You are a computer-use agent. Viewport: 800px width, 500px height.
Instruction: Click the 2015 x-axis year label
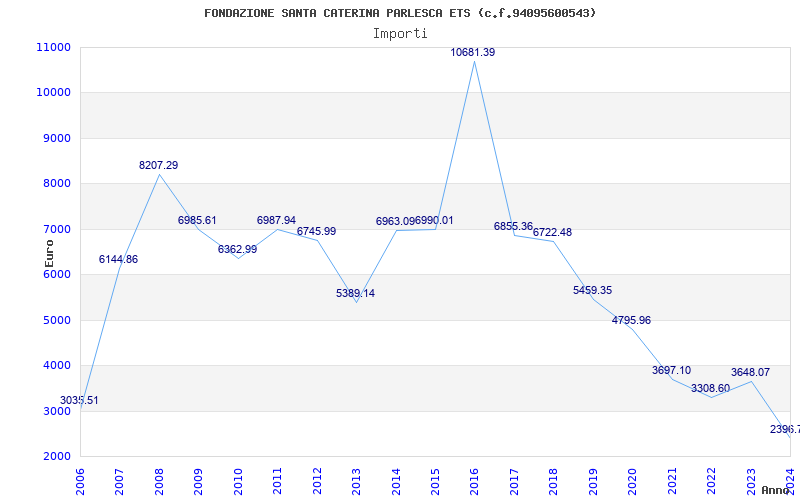pos(435,482)
